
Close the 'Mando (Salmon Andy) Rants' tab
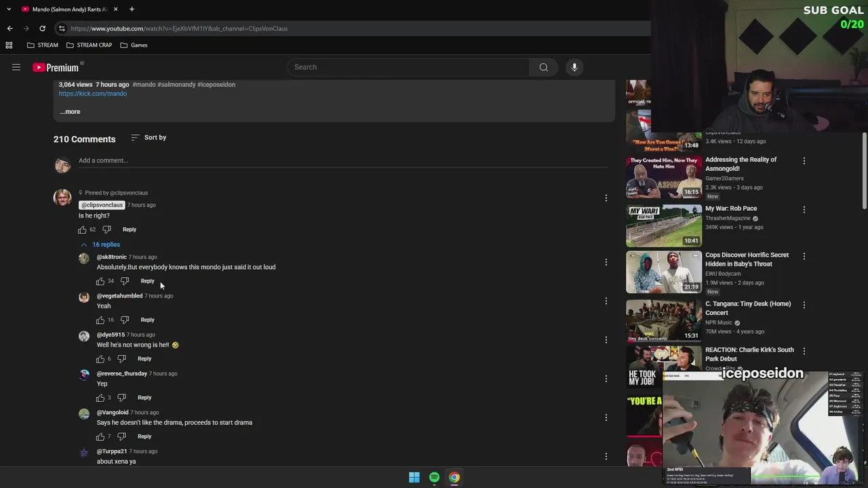[115, 9]
